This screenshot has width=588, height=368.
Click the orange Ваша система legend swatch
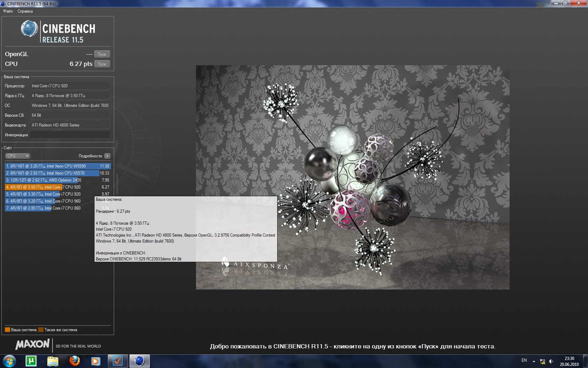click(7, 330)
